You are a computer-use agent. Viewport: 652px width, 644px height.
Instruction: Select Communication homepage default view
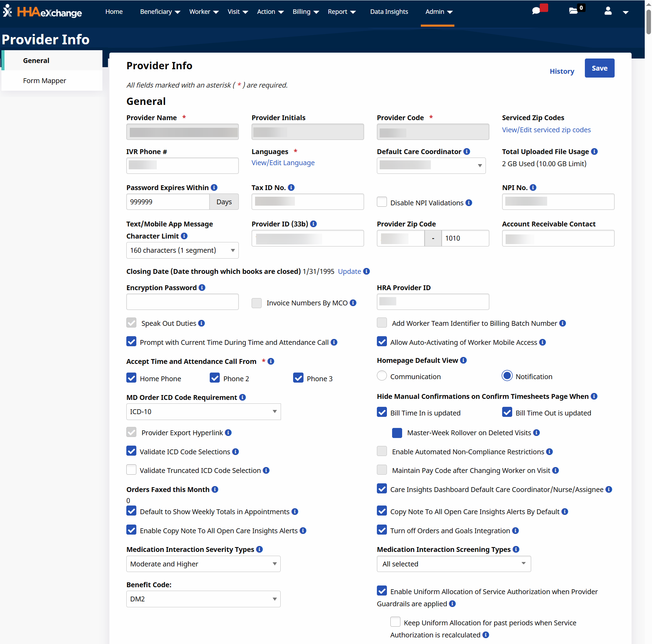point(382,376)
